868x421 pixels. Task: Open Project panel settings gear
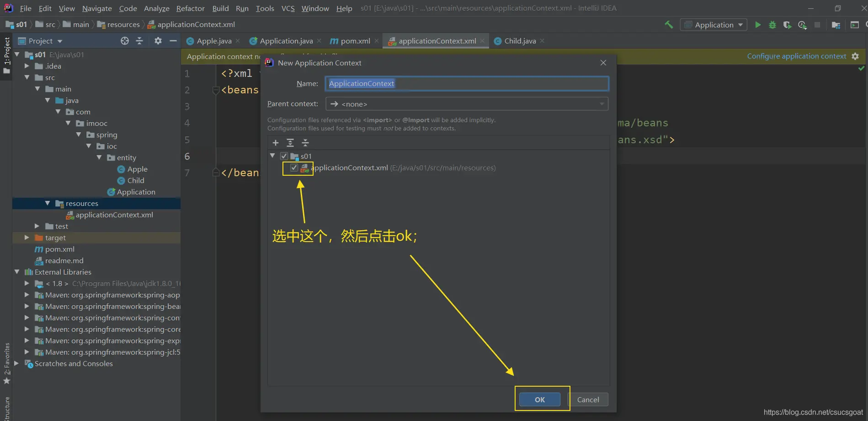(x=158, y=41)
